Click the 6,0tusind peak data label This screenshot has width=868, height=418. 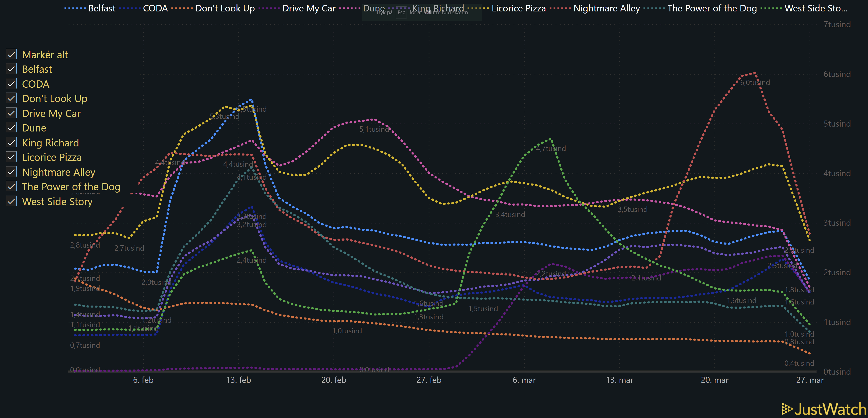click(x=755, y=83)
